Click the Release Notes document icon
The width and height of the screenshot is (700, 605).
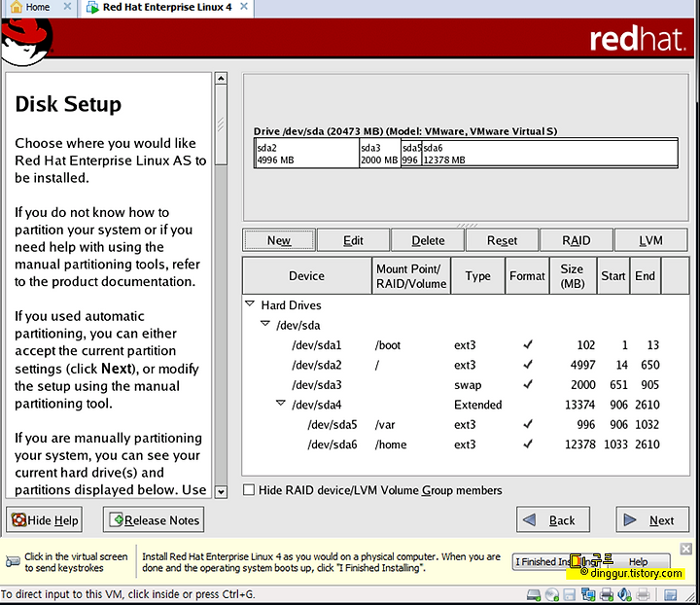(116, 519)
